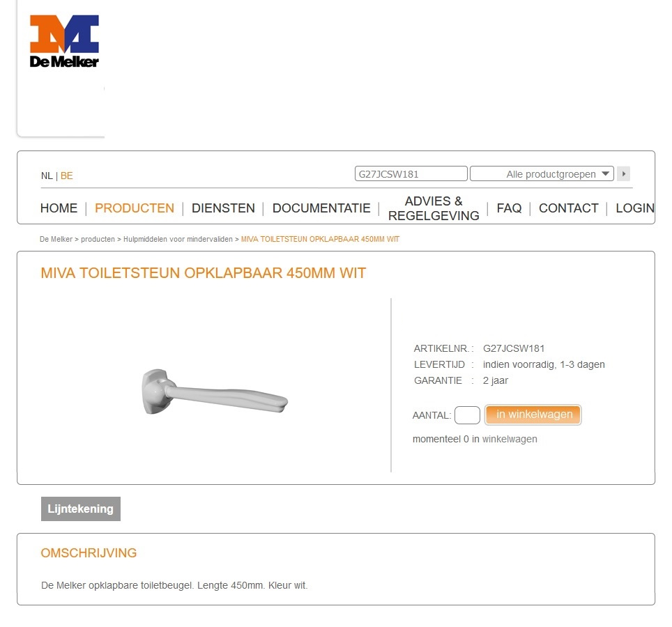Viewport: 672px width, 627px height.
Task: Switch language to BE
Action: (x=66, y=176)
